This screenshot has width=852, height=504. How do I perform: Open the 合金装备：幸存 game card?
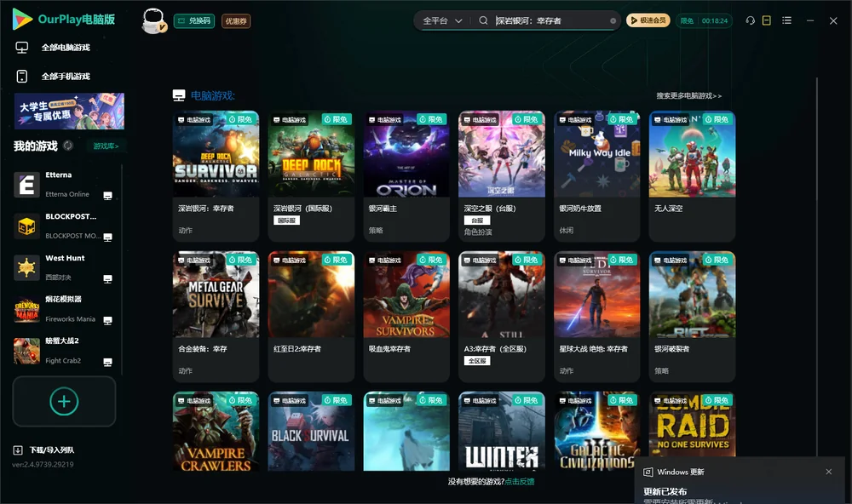(216, 317)
